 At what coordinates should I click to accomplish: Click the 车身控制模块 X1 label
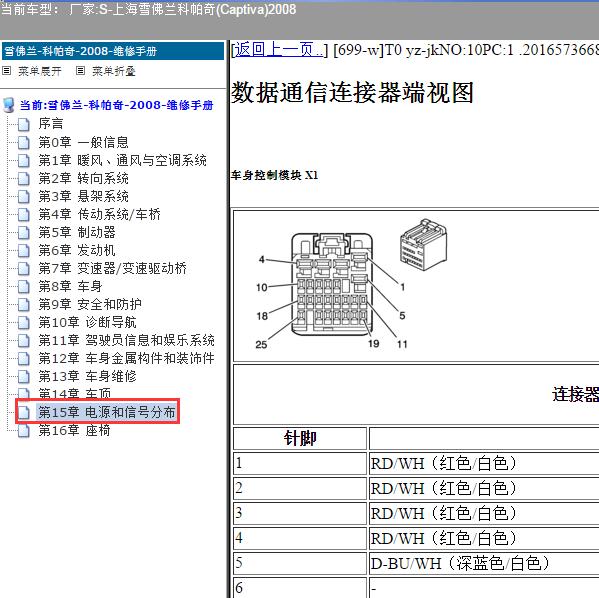coord(274,175)
